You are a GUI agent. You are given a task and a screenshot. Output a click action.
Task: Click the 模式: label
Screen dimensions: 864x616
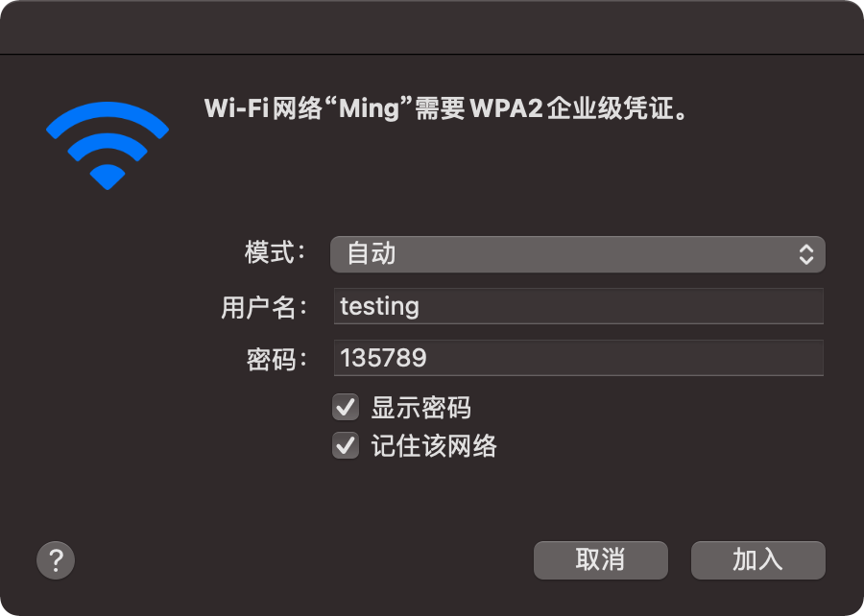tap(276, 253)
